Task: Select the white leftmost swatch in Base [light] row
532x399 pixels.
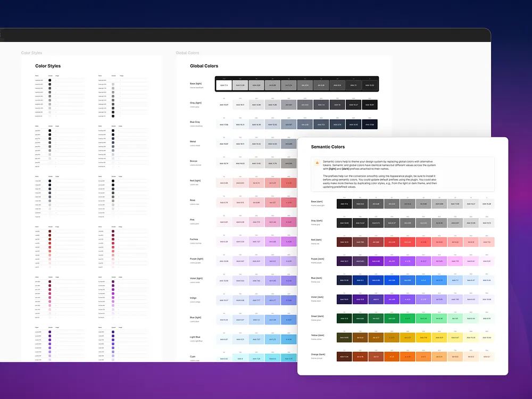Action: click(x=224, y=84)
